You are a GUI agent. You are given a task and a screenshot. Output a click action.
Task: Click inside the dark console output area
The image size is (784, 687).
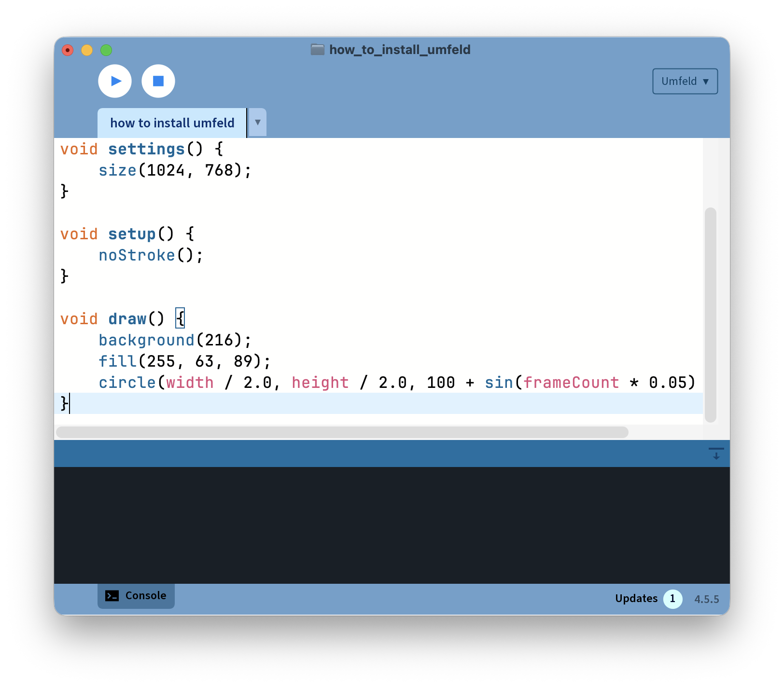pos(392,525)
